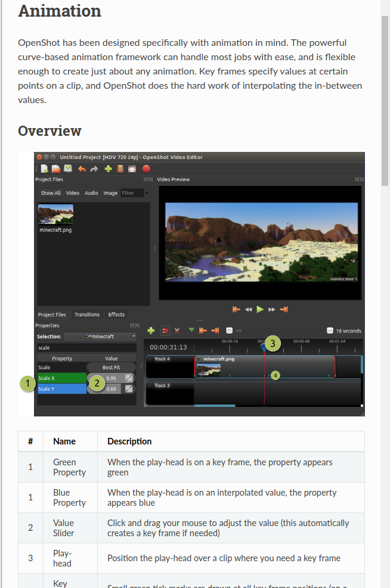
Task: Click the gray Redo arrow
Action: click(94, 169)
